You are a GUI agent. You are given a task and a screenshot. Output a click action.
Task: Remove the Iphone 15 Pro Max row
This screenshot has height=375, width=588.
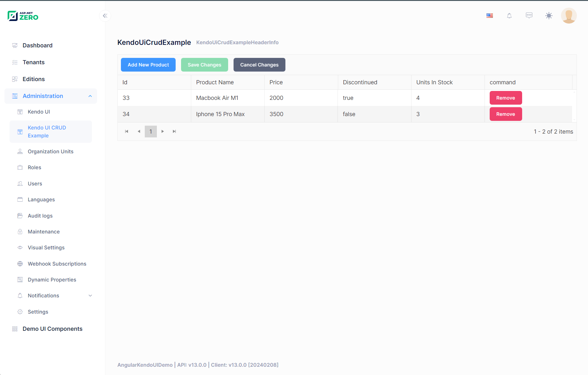point(506,114)
